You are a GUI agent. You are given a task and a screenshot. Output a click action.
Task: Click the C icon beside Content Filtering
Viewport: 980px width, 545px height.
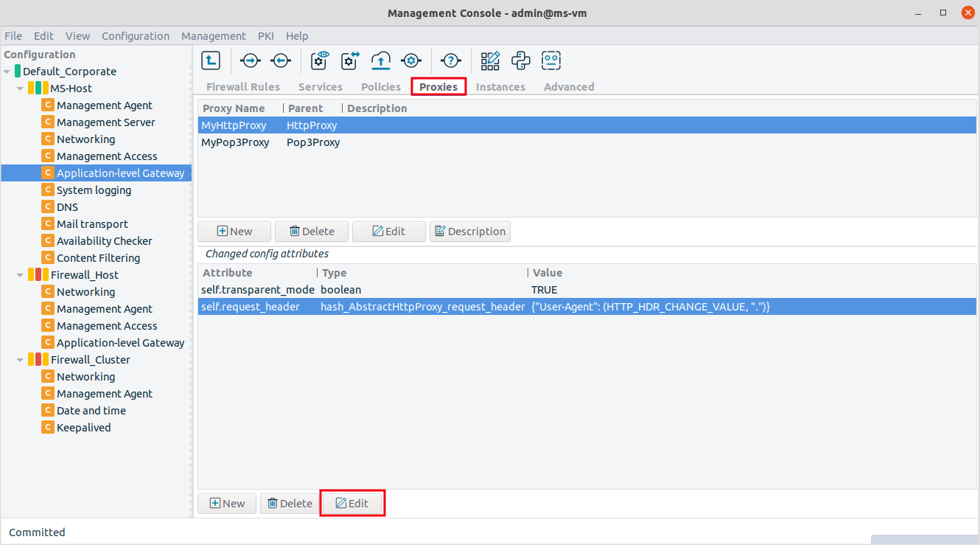pyautogui.click(x=48, y=258)
